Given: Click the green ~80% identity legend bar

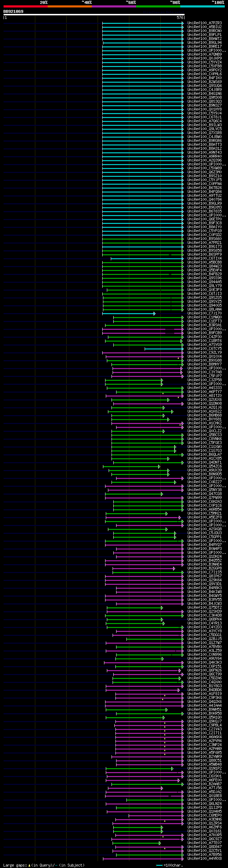Looking at the screenshot, I should [158, 6].
